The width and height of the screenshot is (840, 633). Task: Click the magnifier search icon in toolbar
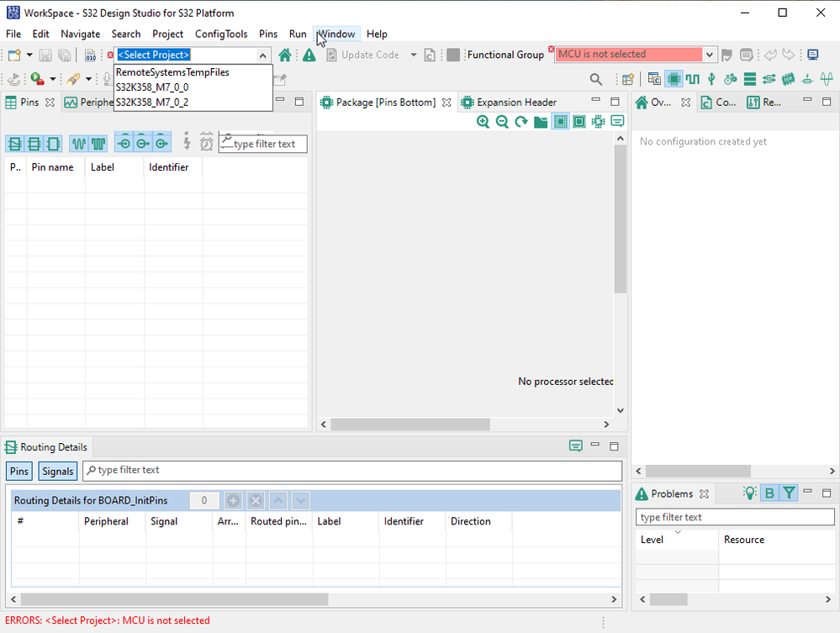click(x=595, y=79)
